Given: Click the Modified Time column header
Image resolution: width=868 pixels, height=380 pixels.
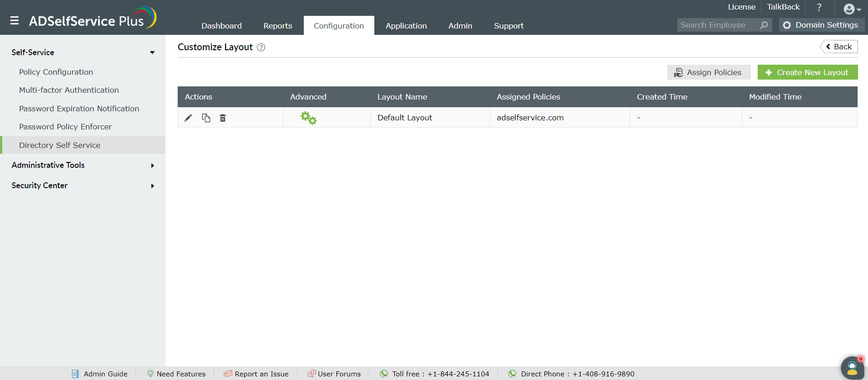Looking at the screenshot, I should click(x=775, y=97).
